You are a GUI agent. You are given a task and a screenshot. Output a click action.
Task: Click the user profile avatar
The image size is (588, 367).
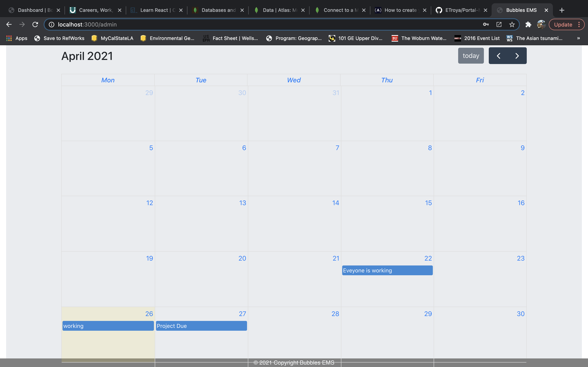[541, 24]
